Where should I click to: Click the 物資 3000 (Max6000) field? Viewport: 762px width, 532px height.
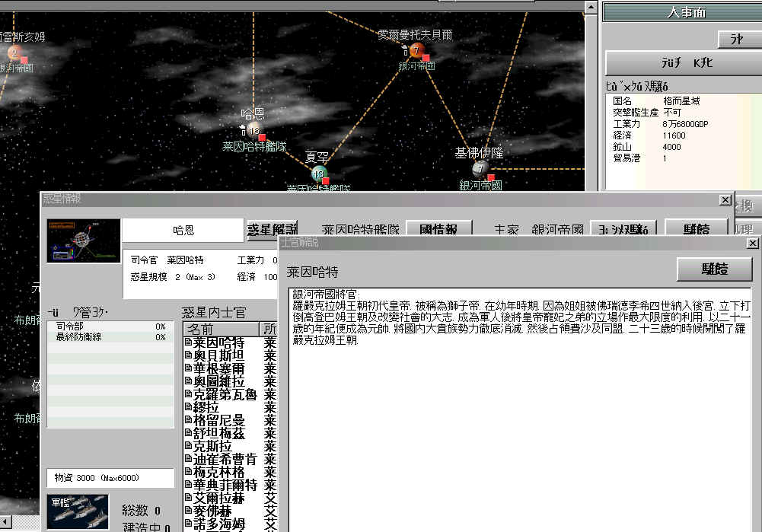110,478
